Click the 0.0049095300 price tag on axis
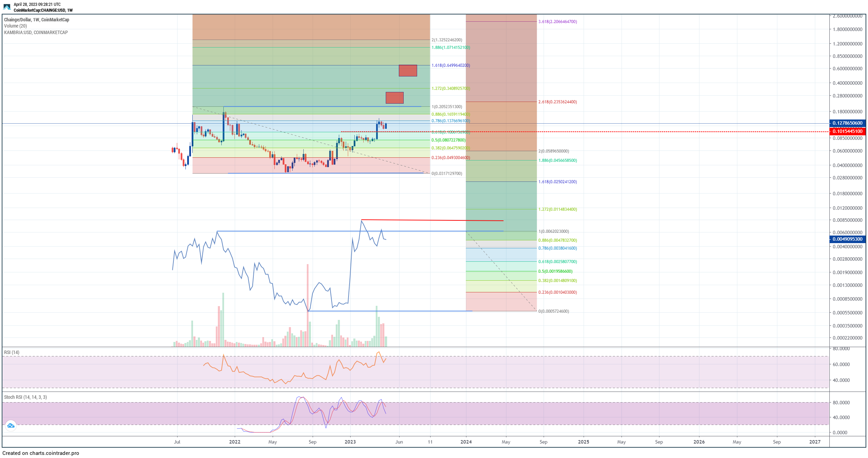This screenshot has width=868, height=458. [x=847, y=239]
